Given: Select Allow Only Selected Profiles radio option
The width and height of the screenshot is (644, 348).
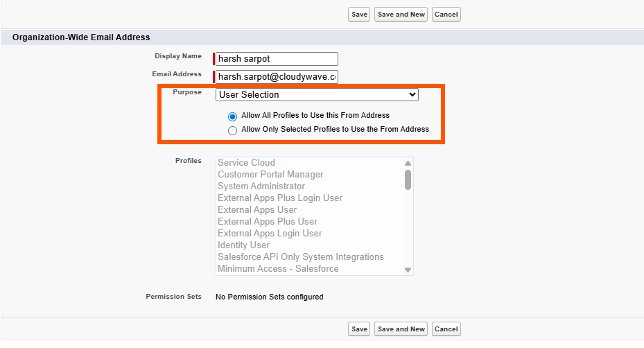Looking at the screenshot, I should (232, 130).
